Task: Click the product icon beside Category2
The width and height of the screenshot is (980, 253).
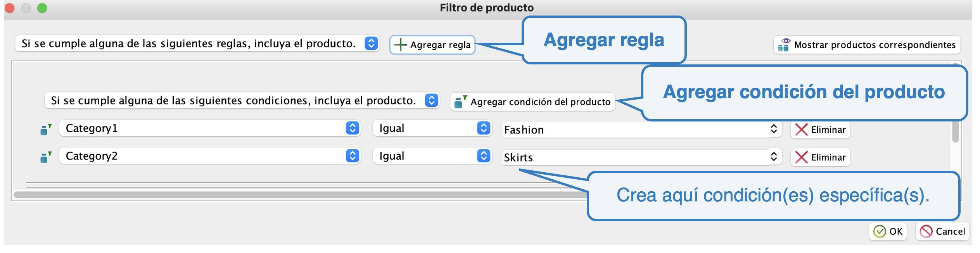Action: (46, 157)
